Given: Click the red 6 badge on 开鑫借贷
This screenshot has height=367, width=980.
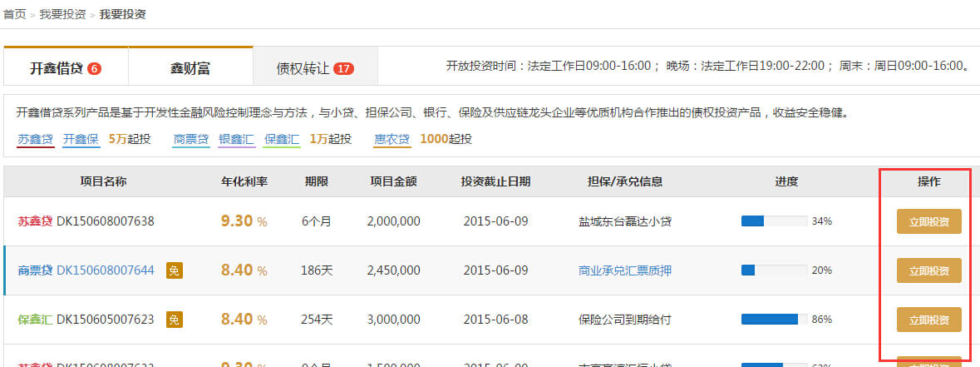Looking at the screenshot, I should pos(94,68).
